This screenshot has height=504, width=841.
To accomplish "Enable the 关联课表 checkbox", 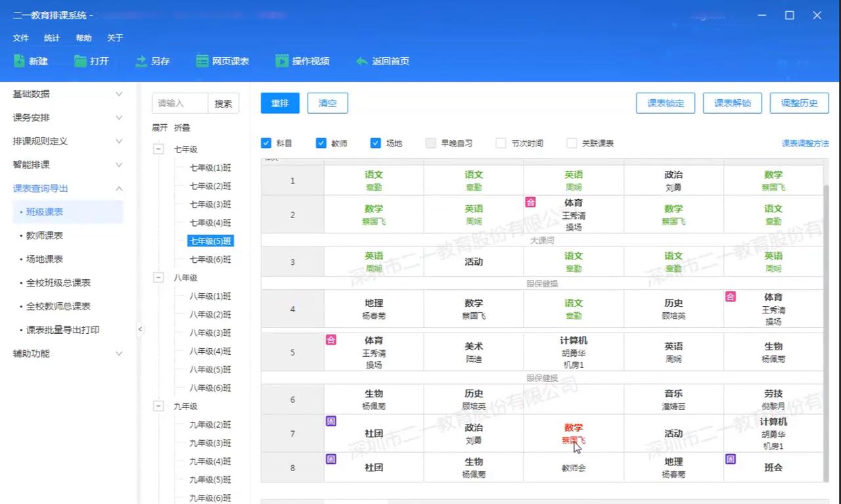I will pos(572,143).
